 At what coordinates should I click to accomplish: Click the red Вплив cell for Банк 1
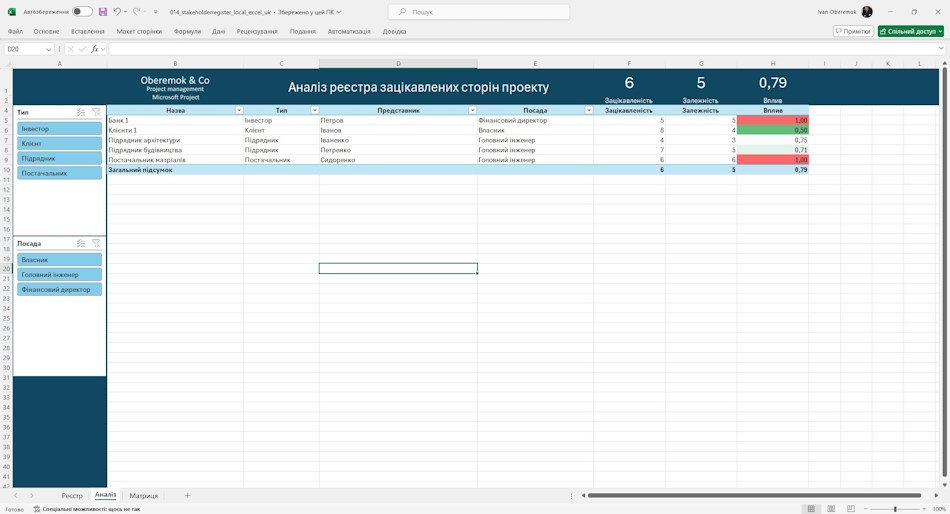[x=772, y=120]
